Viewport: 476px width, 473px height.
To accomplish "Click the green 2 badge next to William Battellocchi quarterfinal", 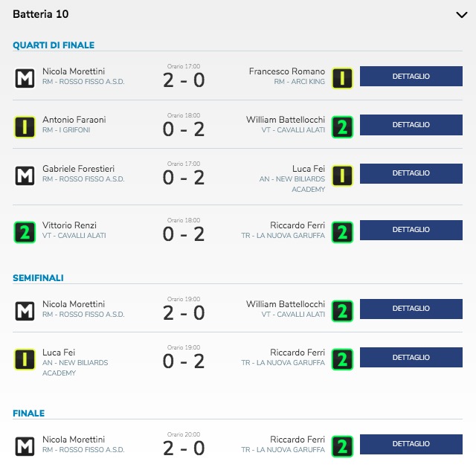I will [342, 127].
